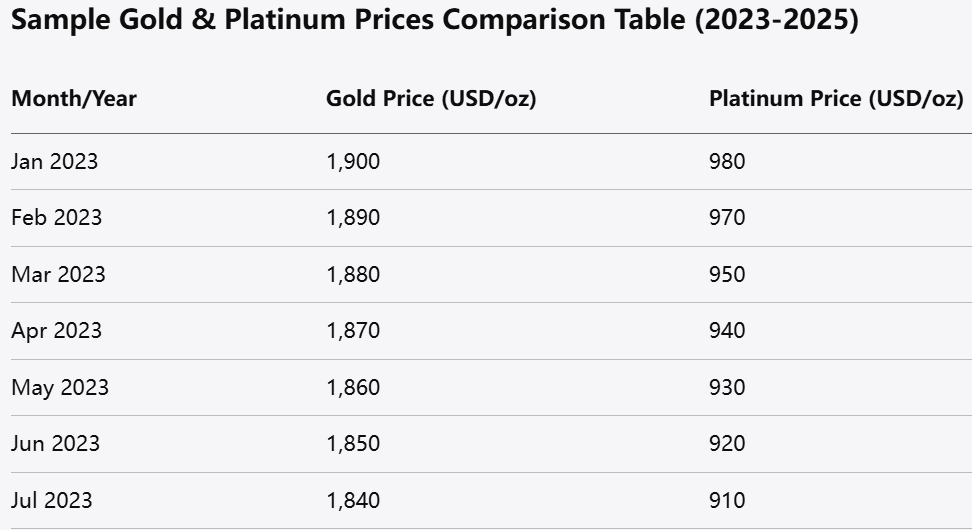Click the Gold Price (USD/oz) column header

(431, 99)
